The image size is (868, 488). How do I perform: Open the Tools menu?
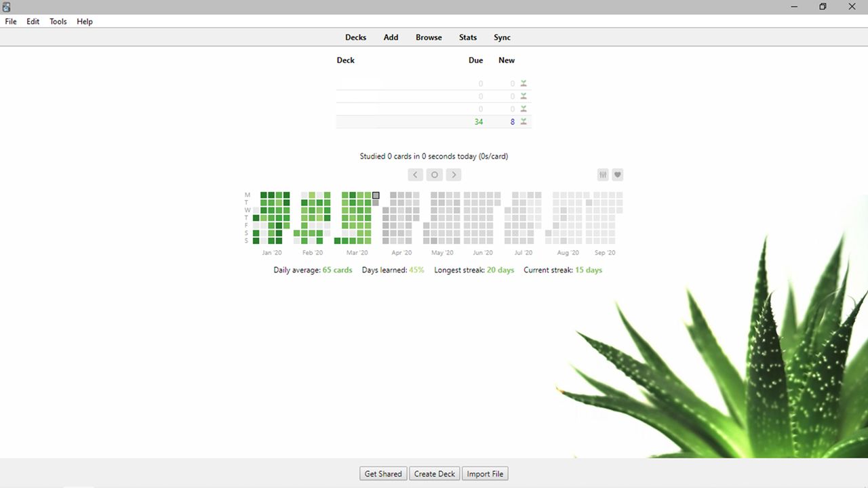click(58, 21)
